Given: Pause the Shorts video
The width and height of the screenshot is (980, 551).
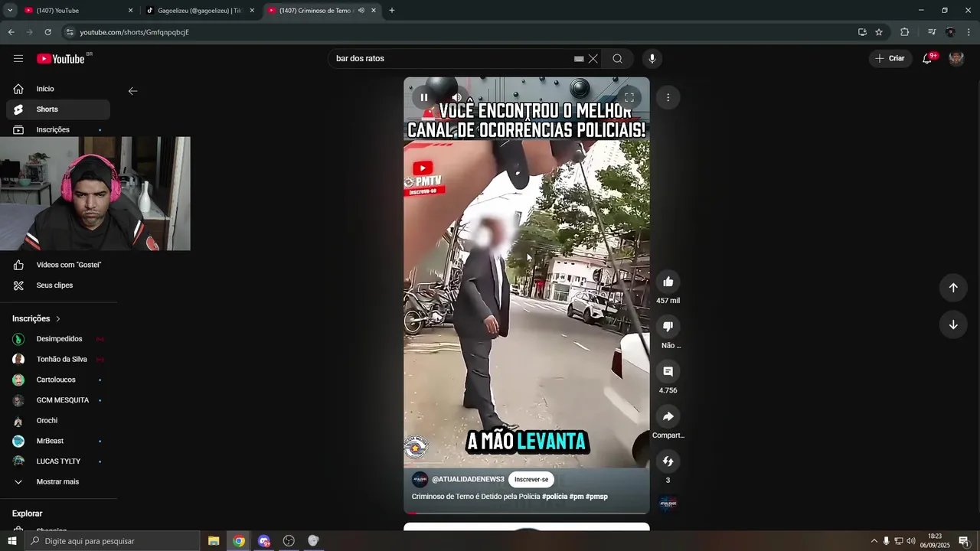Looking at the screenshot, I should tap(423, 97).
